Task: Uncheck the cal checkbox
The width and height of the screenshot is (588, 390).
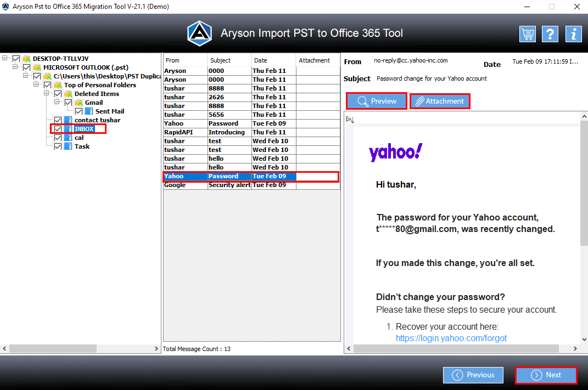Action: pyautogui.click(x=58, y=138)
